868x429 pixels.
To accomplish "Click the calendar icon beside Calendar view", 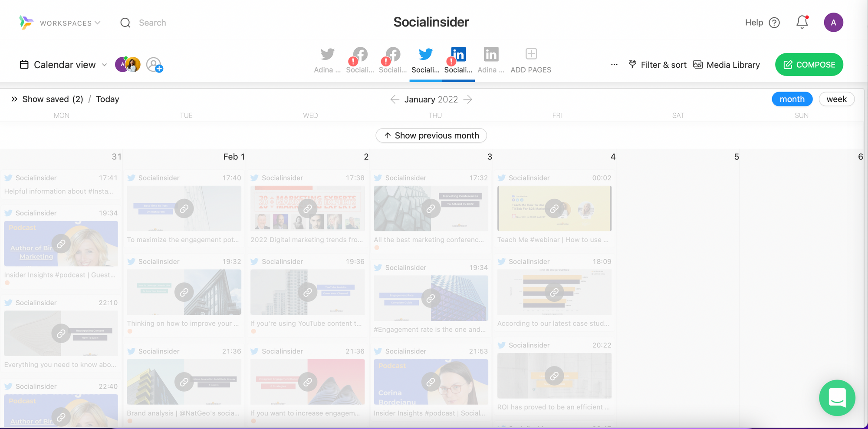I will (24, 65).
